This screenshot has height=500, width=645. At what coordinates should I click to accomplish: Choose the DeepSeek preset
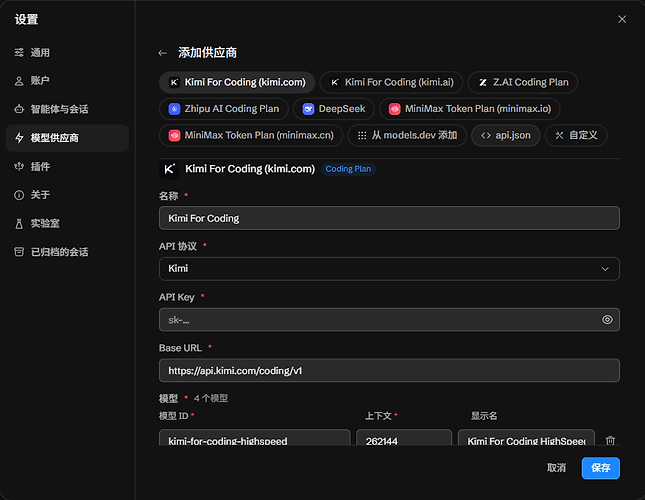(x=334, y=109)
